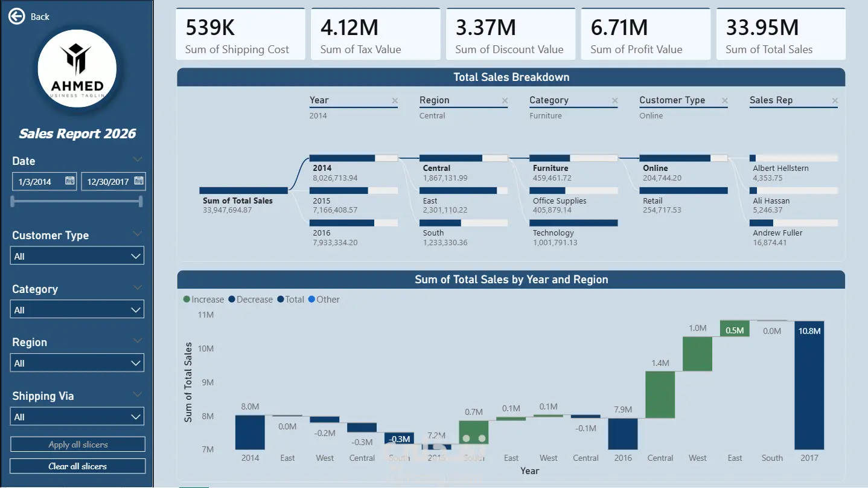Remove the Category level with its X
The width and height of the screenshot is (868, 488).
[x=614, y=101]
